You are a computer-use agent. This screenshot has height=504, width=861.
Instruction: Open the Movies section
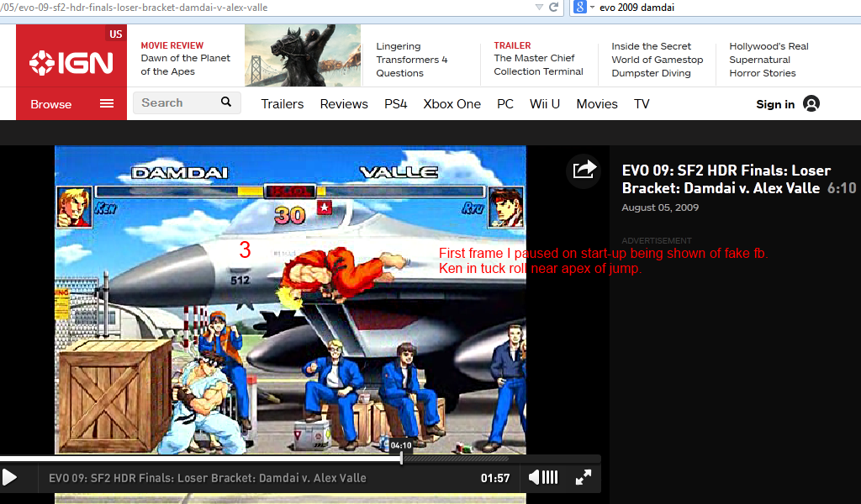tap(597, 104)
